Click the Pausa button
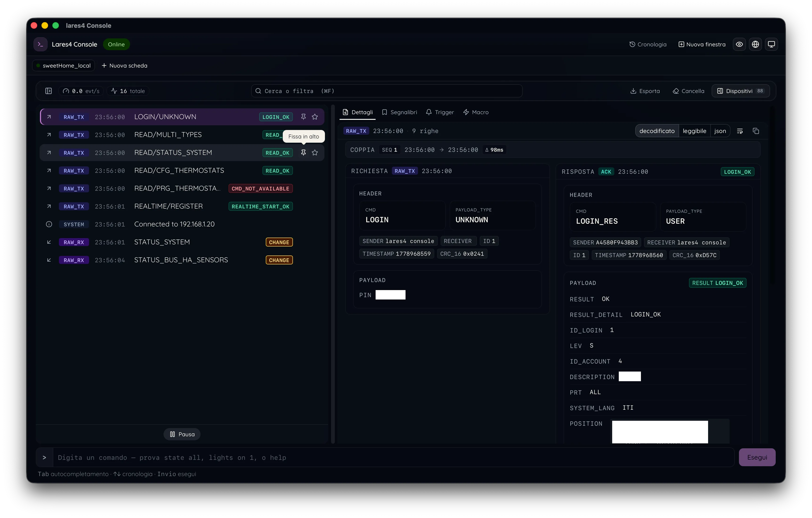 point(182,434)
